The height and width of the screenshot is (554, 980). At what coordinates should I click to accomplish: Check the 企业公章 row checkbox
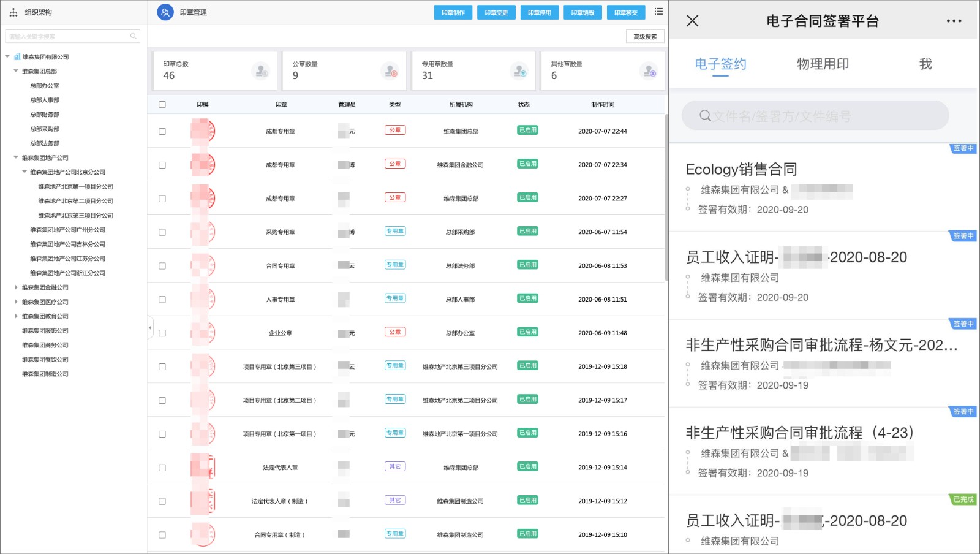click(x=162, y=333)
